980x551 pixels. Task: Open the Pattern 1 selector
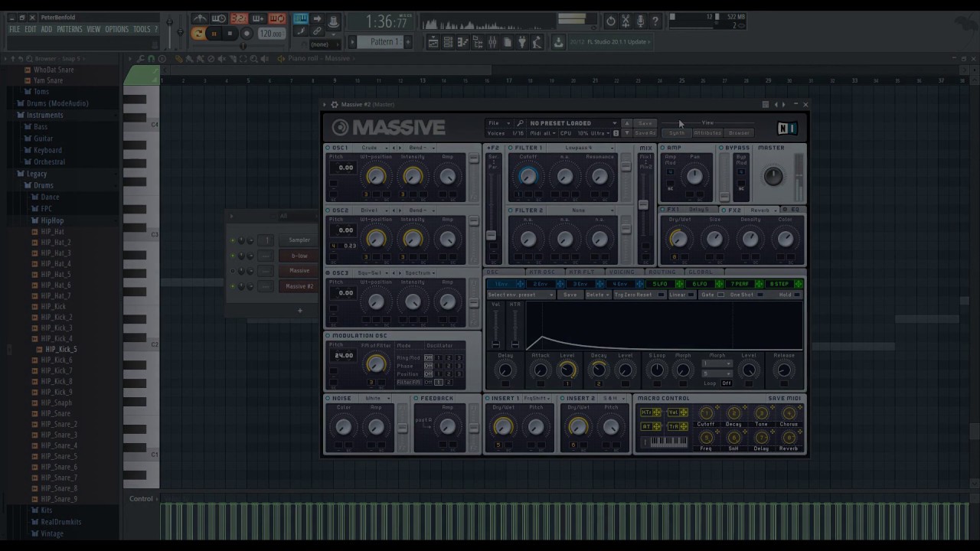click(x=384, y=42)
